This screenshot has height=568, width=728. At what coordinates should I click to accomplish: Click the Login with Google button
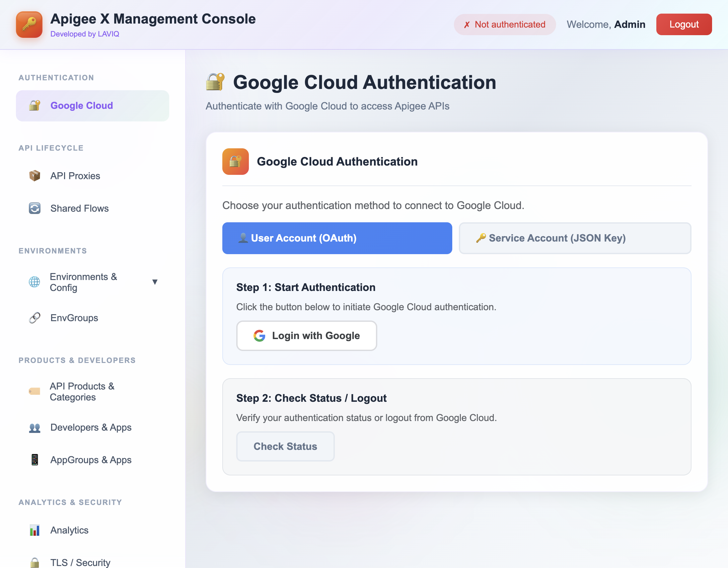[306, 336]
